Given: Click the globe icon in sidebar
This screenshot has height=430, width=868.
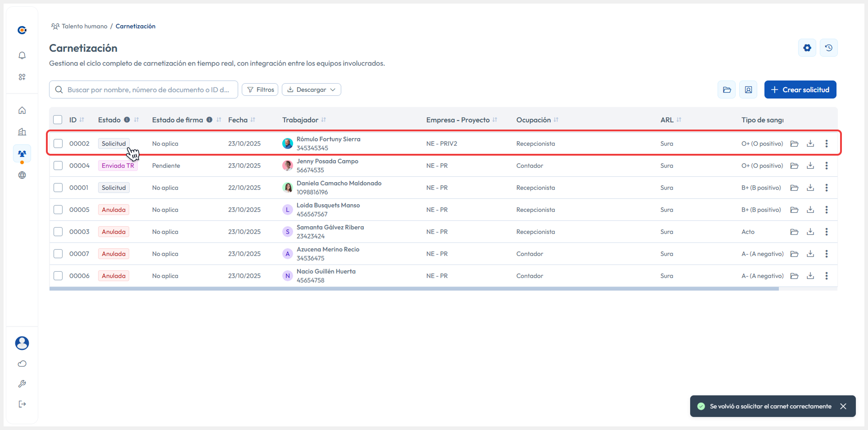Looking at the screenshot, I should pyautogui.click(x=22, y=175).
